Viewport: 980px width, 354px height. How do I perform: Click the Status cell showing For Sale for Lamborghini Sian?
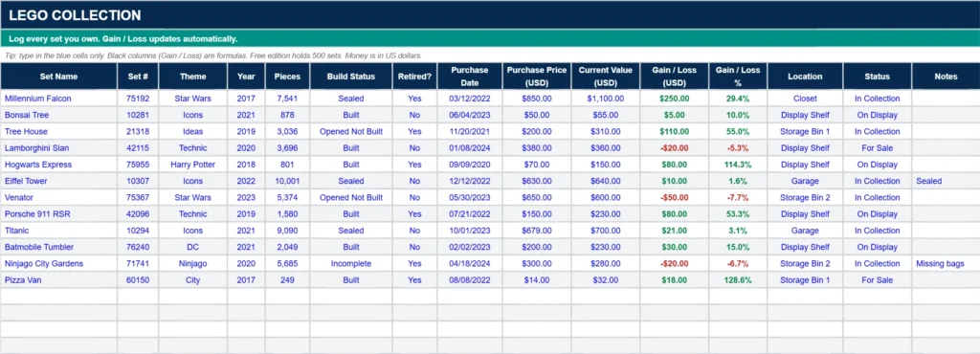[x=877, y=148]
